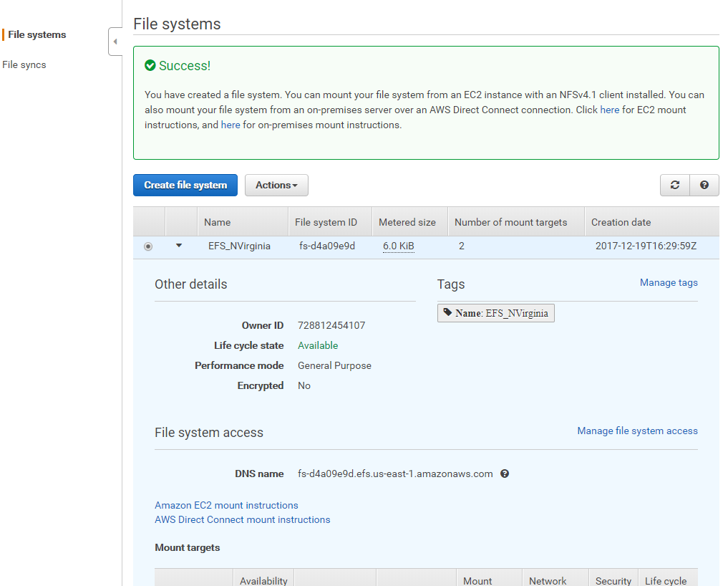Click the 6.0 KiB metered size value

point(399,246)
